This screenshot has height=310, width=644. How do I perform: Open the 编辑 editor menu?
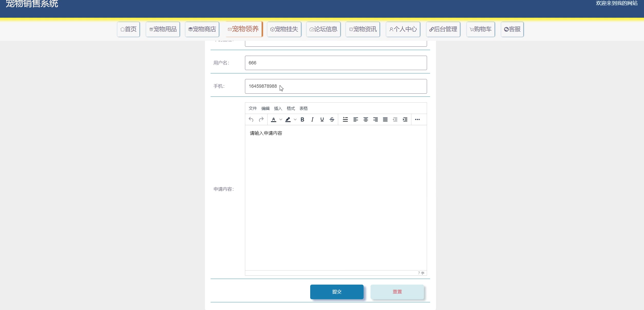pyautogui.click(x=266, y=108)
